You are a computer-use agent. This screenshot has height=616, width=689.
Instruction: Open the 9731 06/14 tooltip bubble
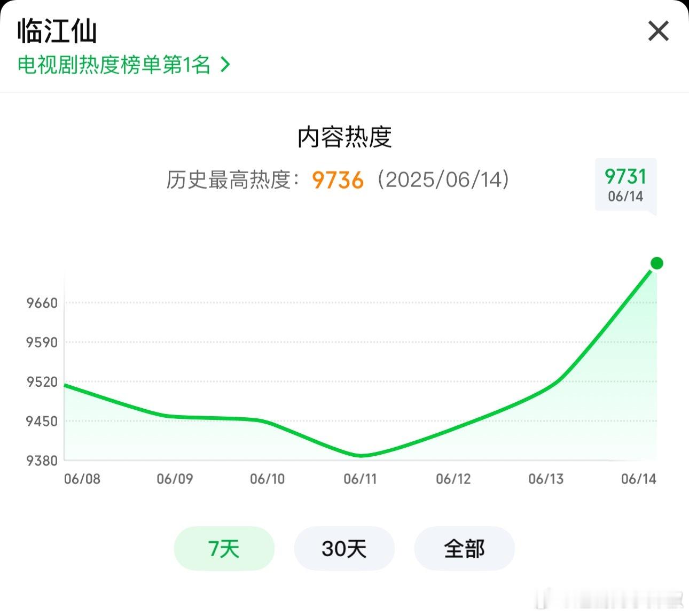coord(625,185)
